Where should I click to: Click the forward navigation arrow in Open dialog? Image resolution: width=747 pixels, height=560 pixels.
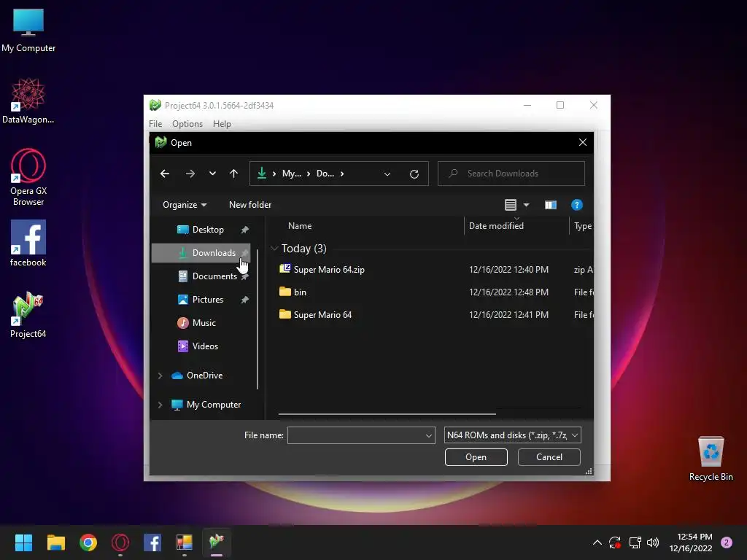[190, 174]
